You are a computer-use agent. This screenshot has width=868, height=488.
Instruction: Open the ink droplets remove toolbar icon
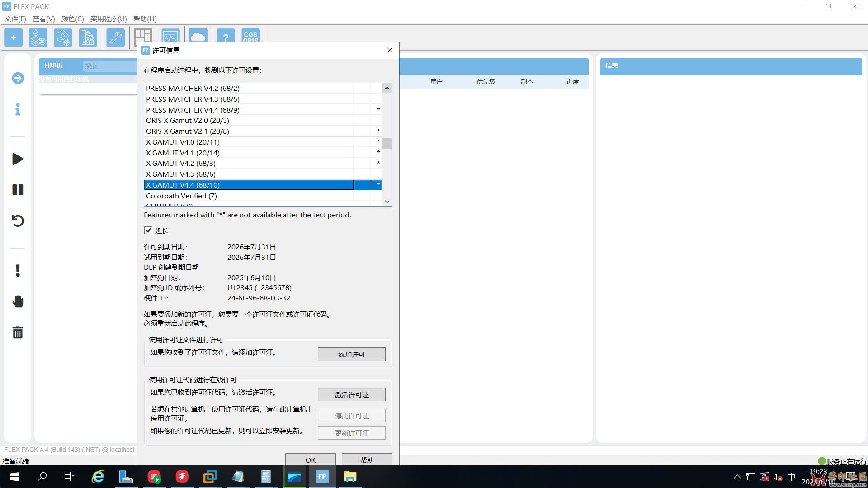point(38,38)
